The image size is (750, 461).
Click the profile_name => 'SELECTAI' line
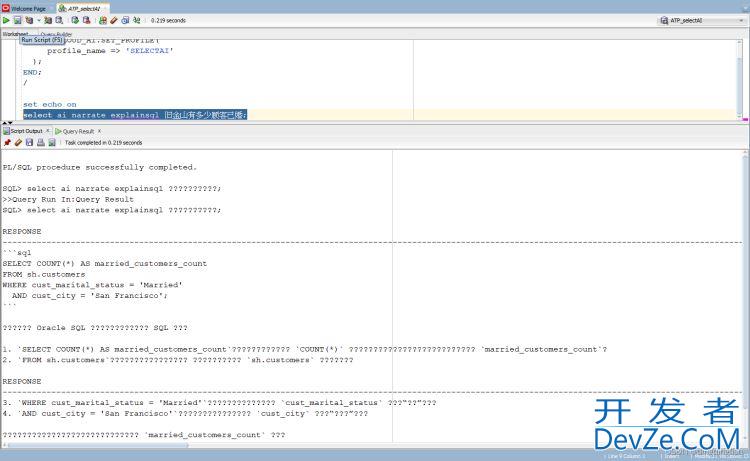click(110, 51)
